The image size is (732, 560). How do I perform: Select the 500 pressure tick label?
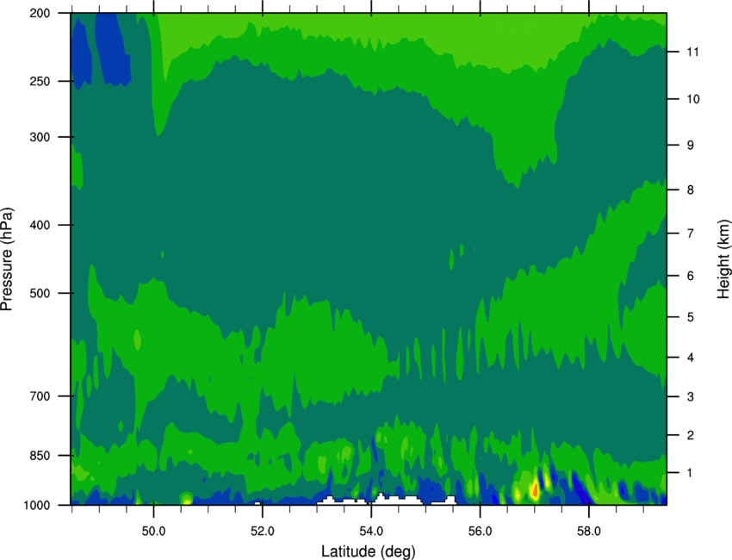[x=40, y=293]
